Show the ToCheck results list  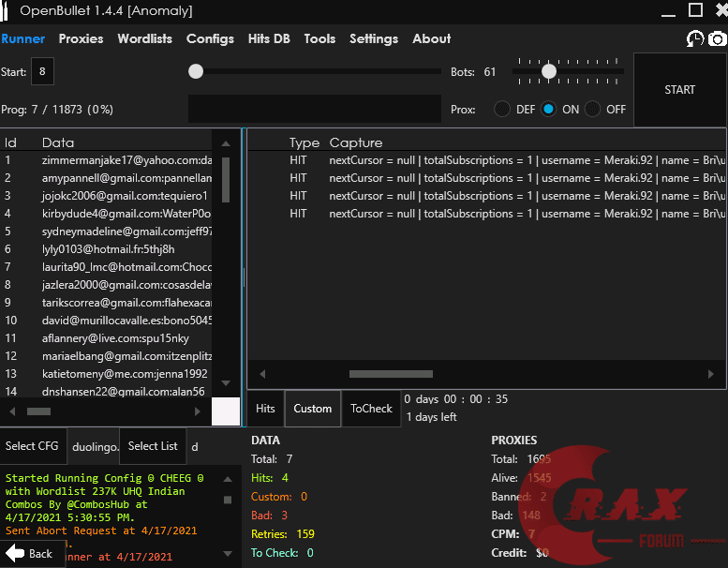tap(371, 409)
